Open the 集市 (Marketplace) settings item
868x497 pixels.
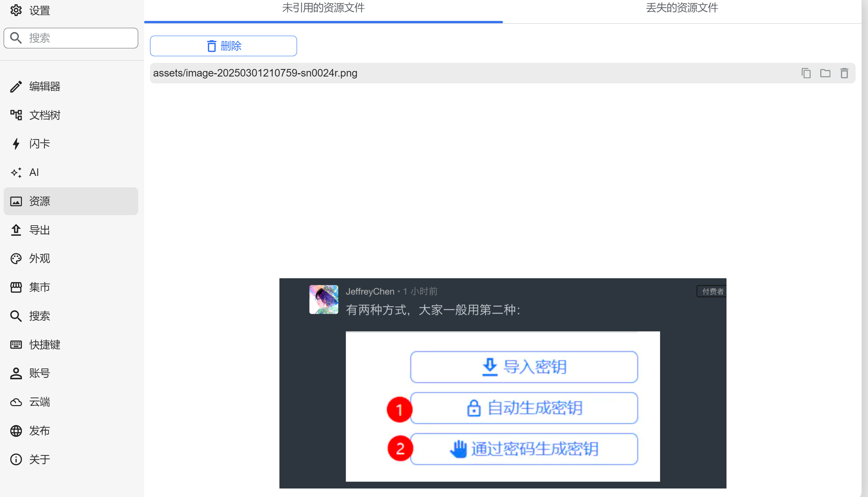click(39, 287)
